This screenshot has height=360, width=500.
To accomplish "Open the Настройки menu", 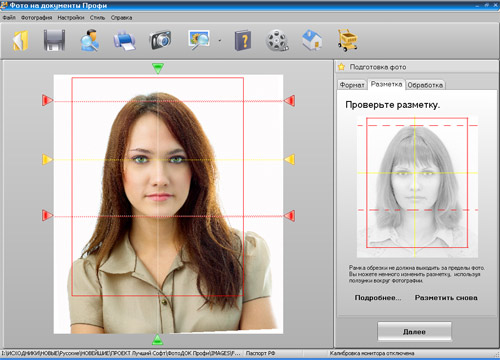I will (x=71, y=18).
